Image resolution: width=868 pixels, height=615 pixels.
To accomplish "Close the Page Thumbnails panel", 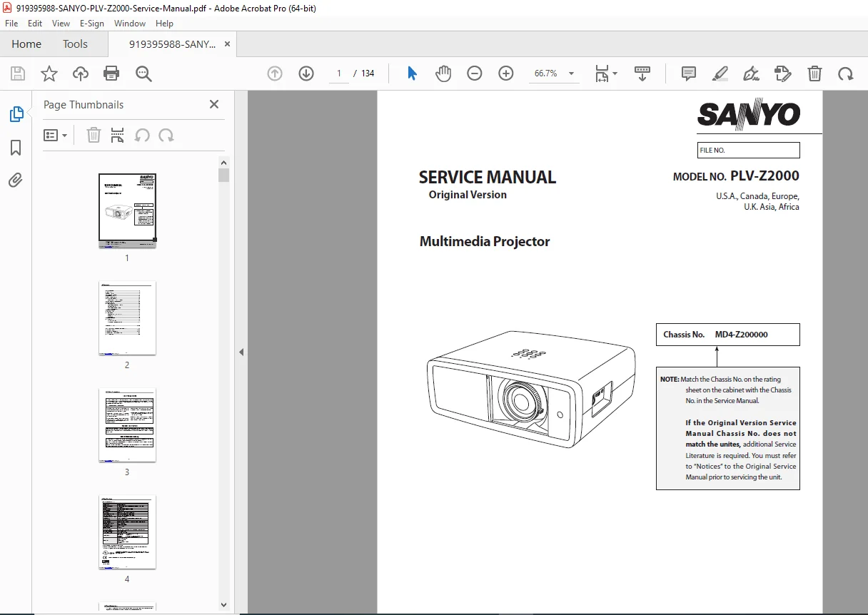I will click(214, 104).
